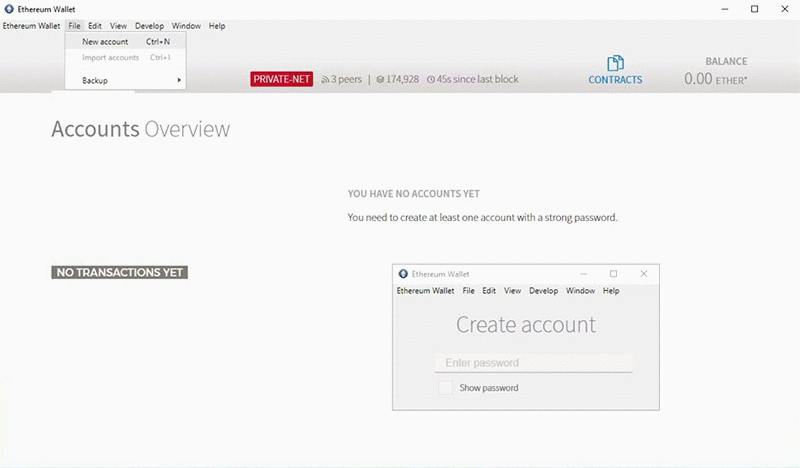The width and height of the screenshot is (800, 468).
Task: Select the greyed-out Import accounts menu entry
Action: coord(126,58)
